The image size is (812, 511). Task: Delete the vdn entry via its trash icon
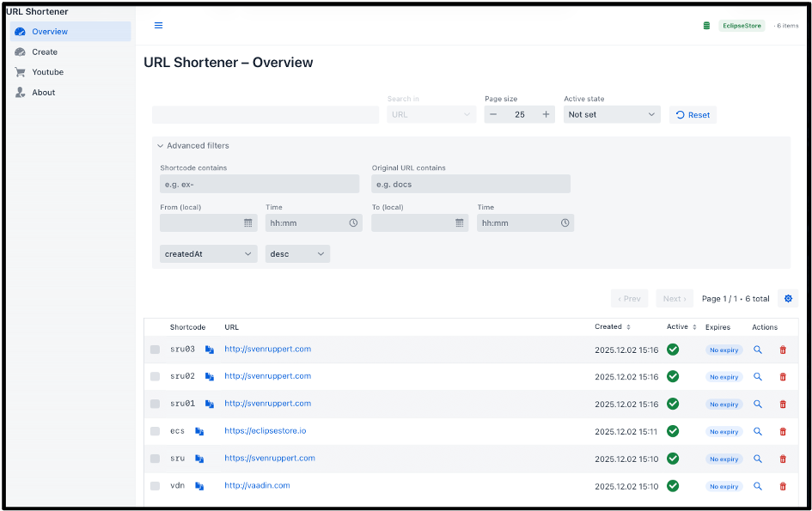point(783,486)
